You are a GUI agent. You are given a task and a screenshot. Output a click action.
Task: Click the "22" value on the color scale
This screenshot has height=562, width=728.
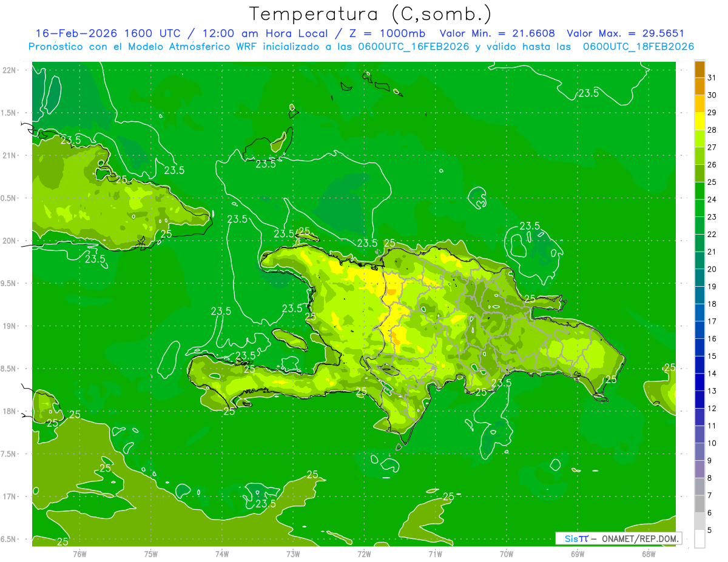pyautogui.click(x=712, y=235)
